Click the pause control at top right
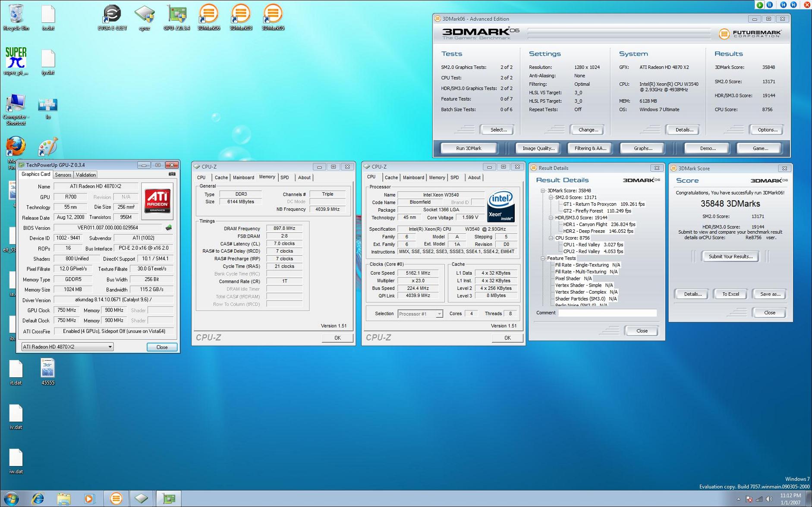The width and height of the screenshot is (812, 507). 770,5
